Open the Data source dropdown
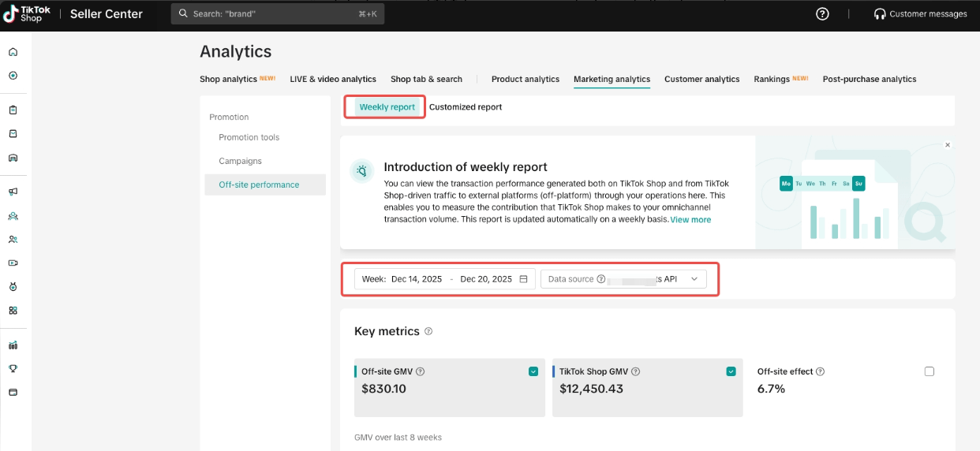 (x=623, y=279)
